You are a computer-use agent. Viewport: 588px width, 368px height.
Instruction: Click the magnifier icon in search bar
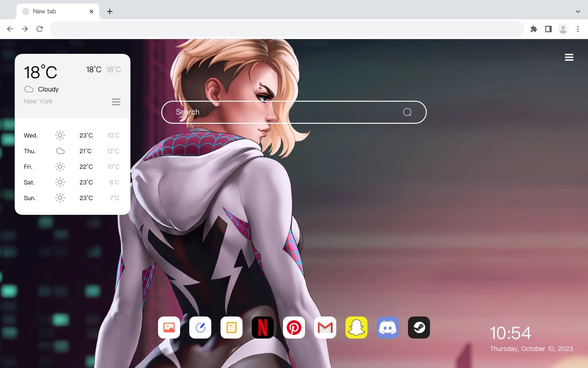pyautogui.click(x=407, y=112)
